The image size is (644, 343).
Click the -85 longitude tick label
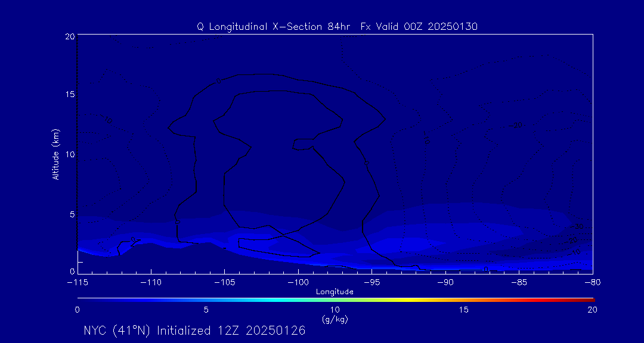point(519,283)
